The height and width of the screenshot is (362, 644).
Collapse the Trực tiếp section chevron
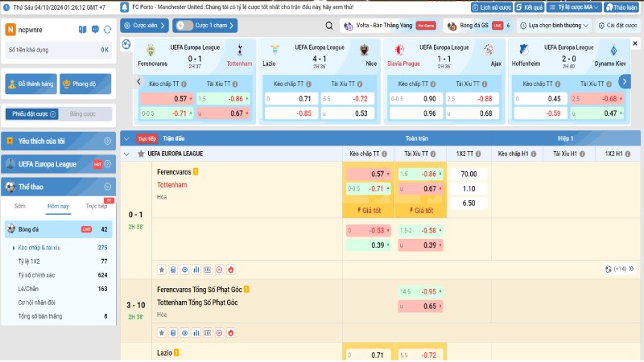tap(126, 138)
